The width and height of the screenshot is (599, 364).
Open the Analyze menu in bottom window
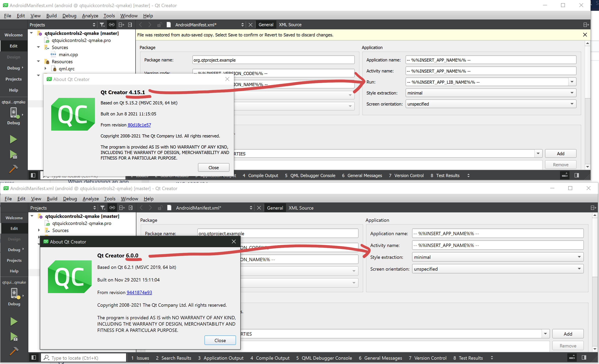(x=90, y=199)
